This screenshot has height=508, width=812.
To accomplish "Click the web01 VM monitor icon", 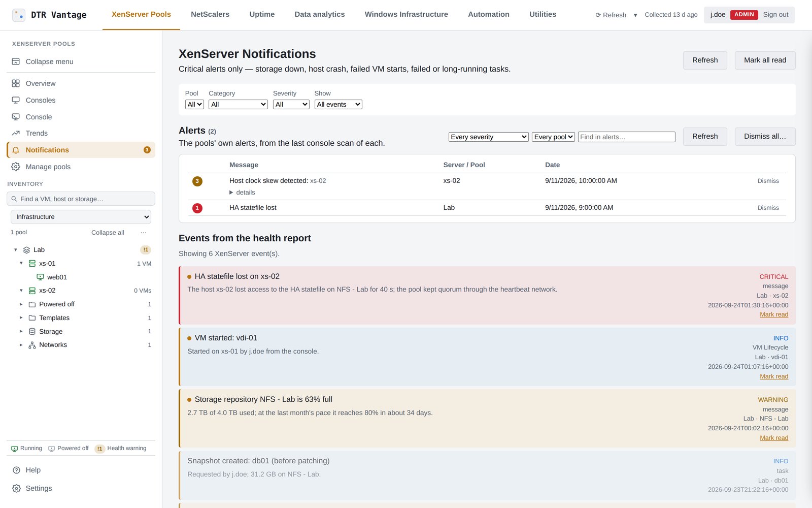I will [x=40, y=277].
